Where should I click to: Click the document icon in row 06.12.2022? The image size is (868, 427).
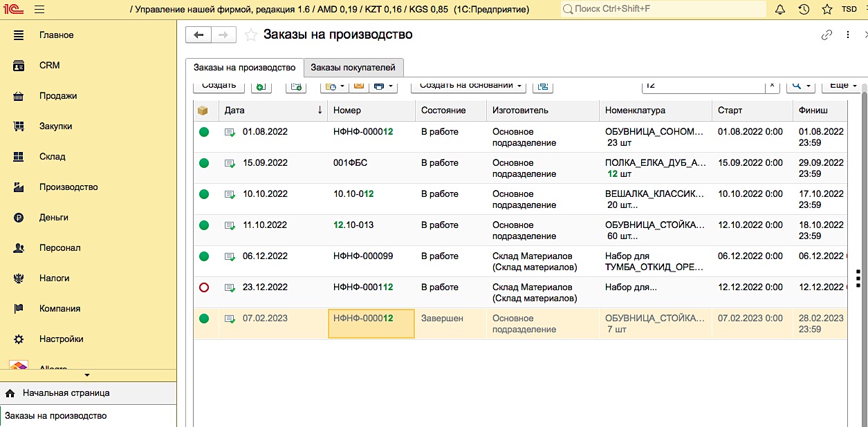[x=230, y=256]
